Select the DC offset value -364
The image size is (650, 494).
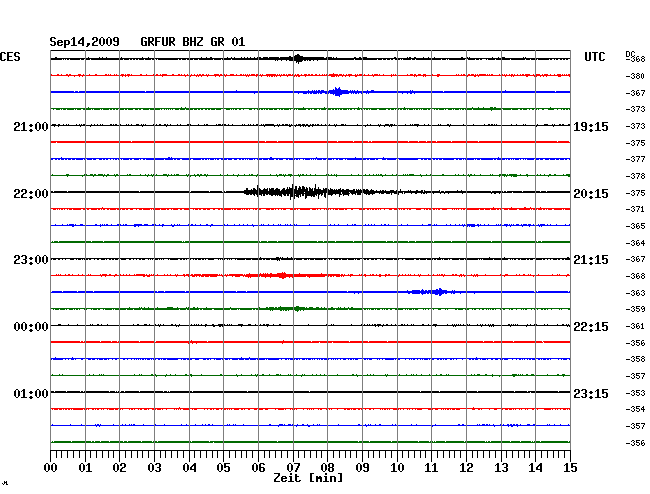[x=635, y=243]
